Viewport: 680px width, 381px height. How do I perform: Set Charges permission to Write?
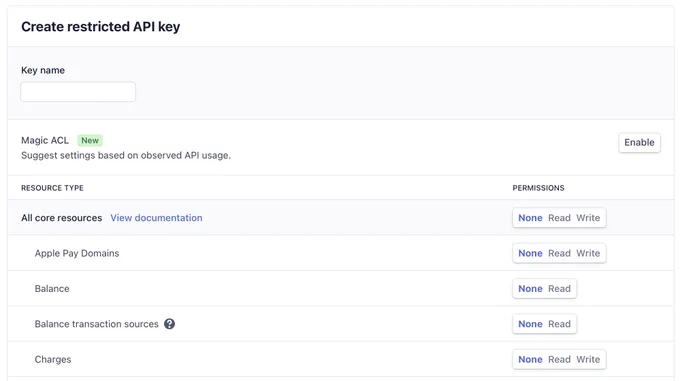588,359
